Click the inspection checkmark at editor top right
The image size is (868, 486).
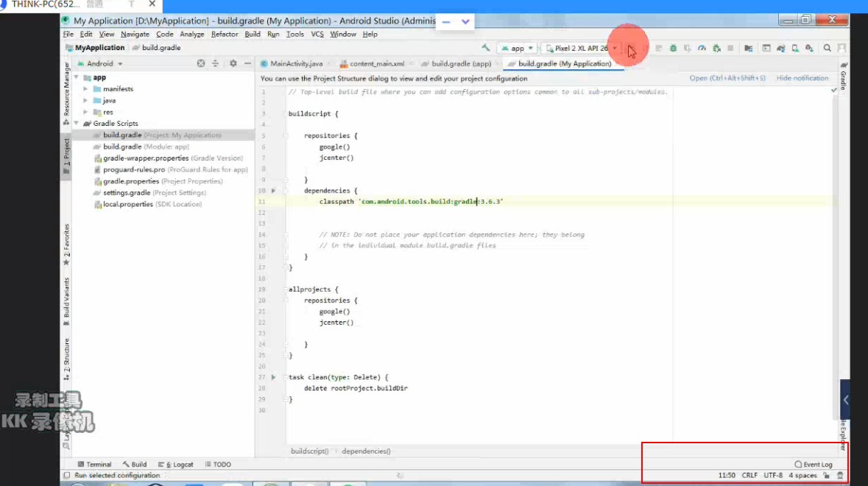tap(834, 91)
